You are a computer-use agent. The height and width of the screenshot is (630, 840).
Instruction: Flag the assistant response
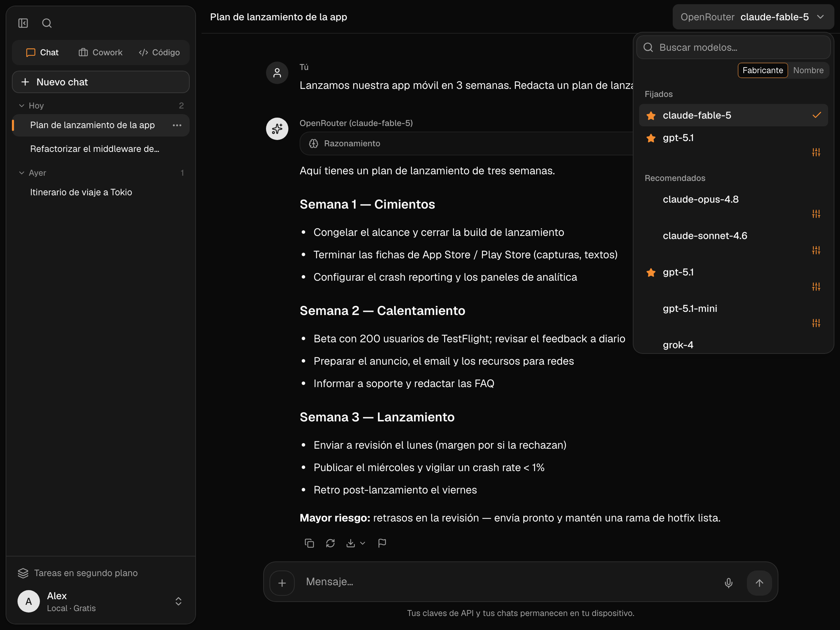[382, 543]
